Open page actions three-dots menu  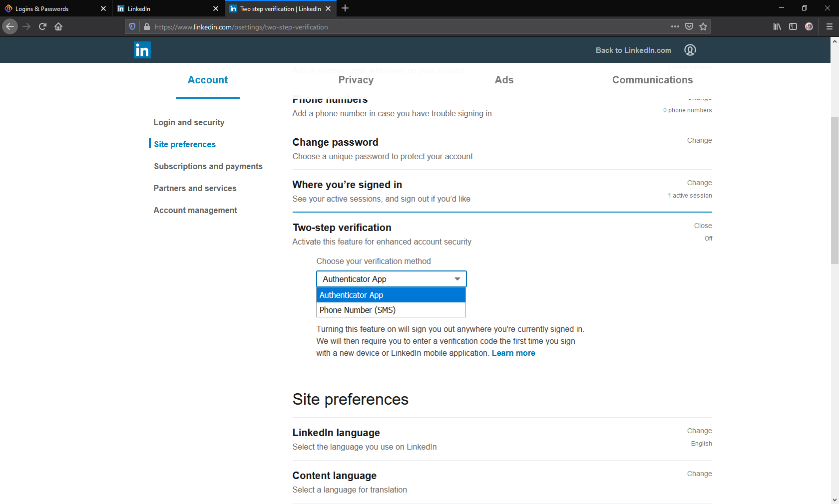(x=675, y=26)
